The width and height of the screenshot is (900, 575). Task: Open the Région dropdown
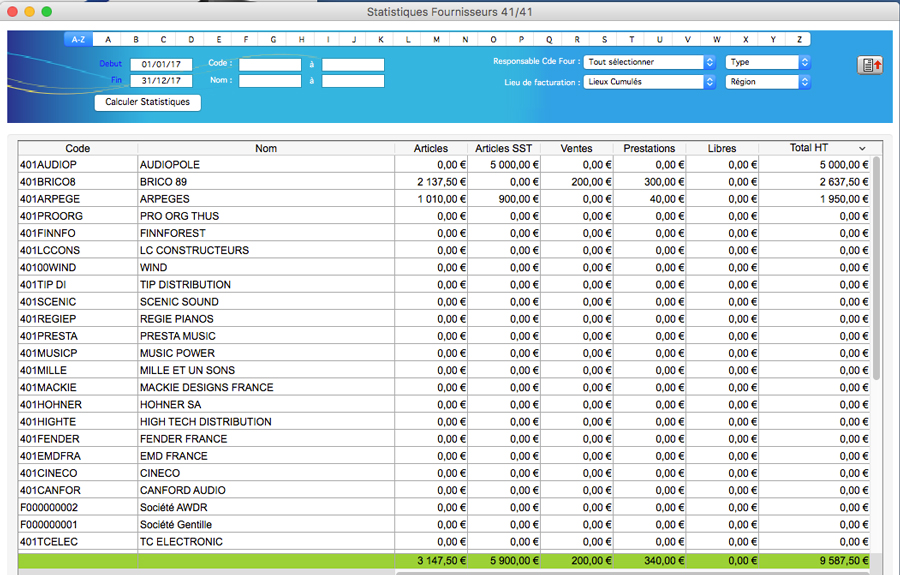767,82
